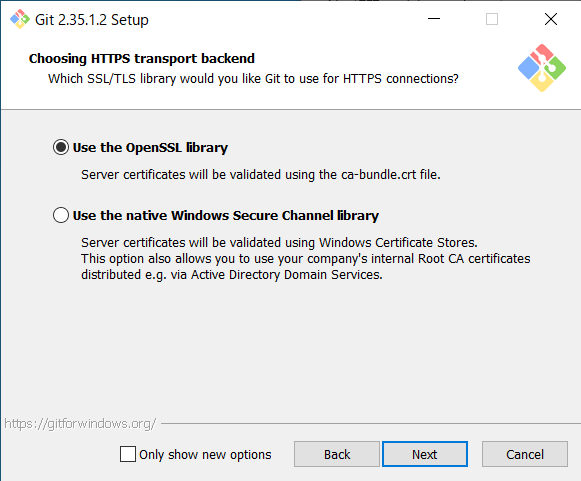Screen dimensions: 581x481
Task: Click the disabled maximize window button
Action: pos(492,19)
